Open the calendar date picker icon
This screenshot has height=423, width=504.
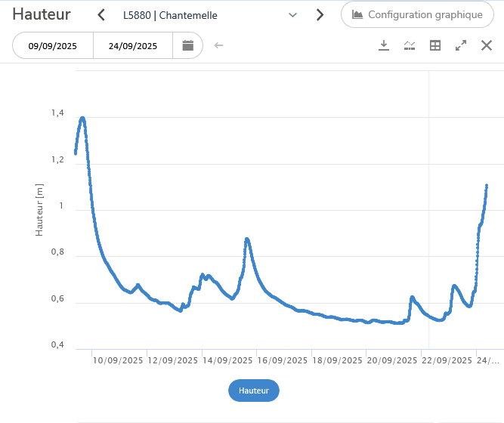coord(187,45)
